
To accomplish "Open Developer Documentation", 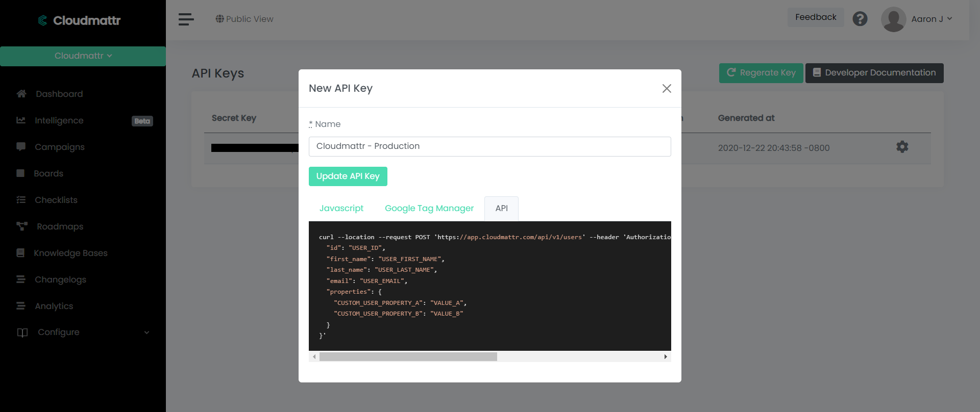I will click(x=874, y=73).
